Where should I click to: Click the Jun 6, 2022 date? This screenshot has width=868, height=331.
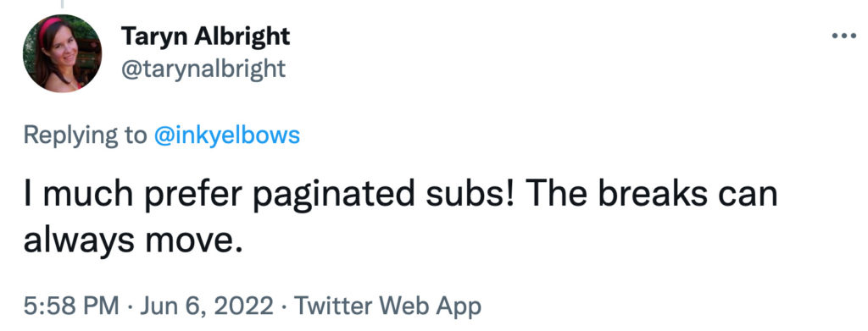click(x=207, y=306)
